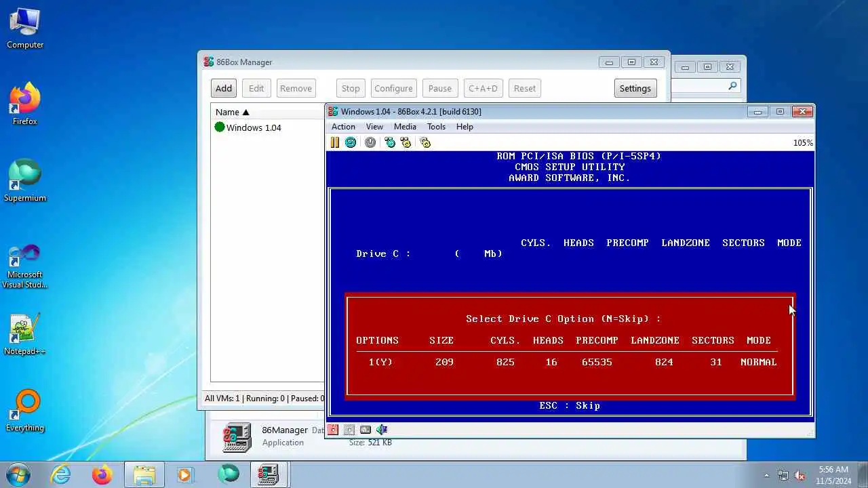Click the Remove button in 86Box Manager

click(296, 88)
